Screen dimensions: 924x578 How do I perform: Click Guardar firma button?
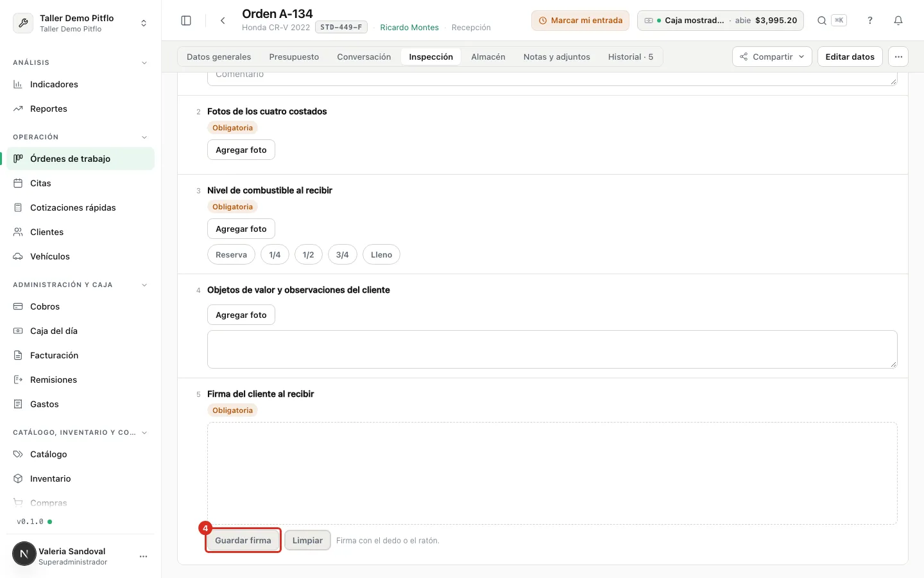click(x=243, y=540)
